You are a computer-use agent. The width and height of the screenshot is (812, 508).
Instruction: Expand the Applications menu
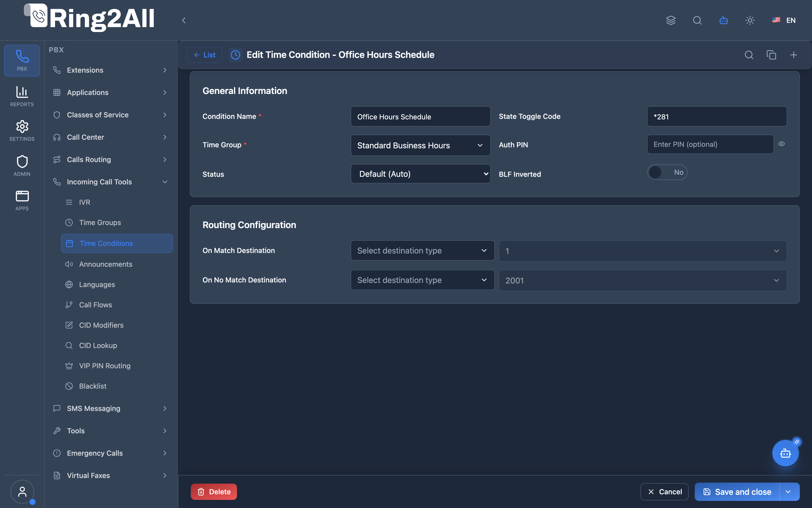[110, 92]
